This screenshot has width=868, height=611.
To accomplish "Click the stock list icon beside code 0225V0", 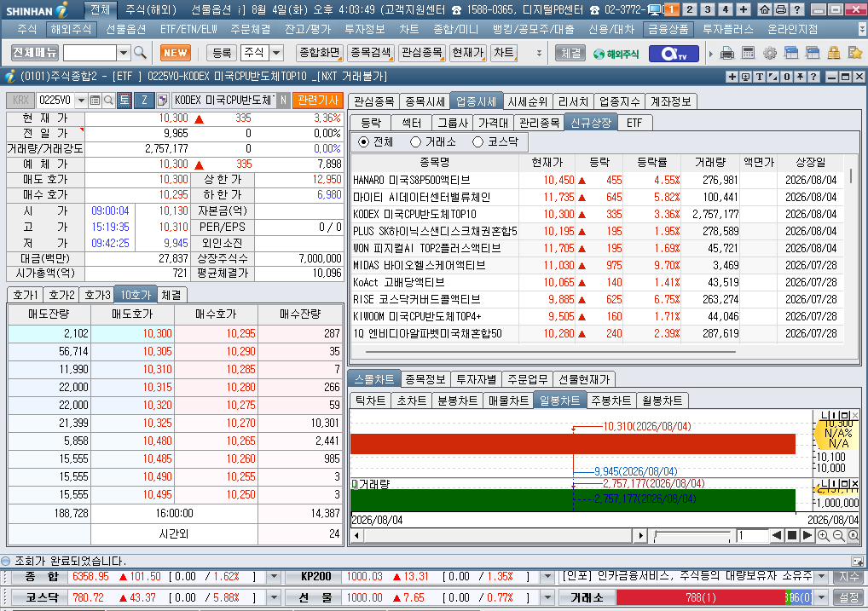I will point(95,101).
